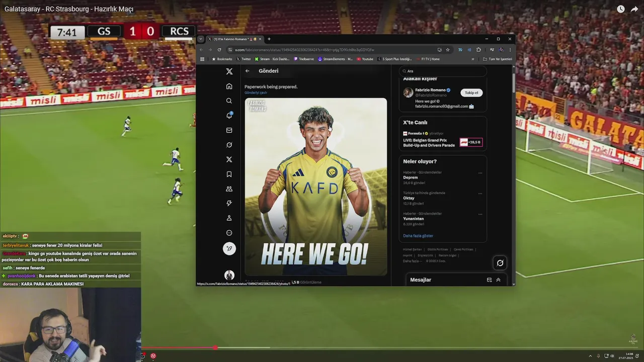Image resolution: width=644 pixels, height=362 pixels.
Task: Open More circle icon in X sidebar
Action: [x=229, y=233]
